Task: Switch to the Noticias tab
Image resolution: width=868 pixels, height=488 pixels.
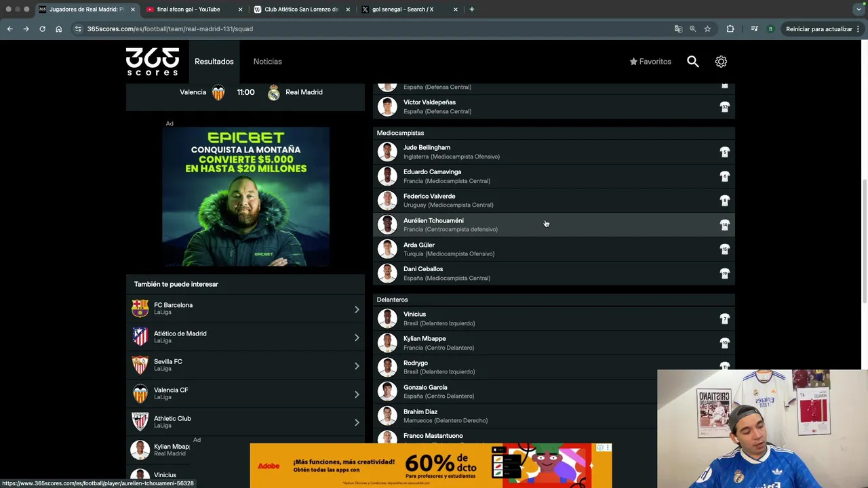Action: [268, 62]
